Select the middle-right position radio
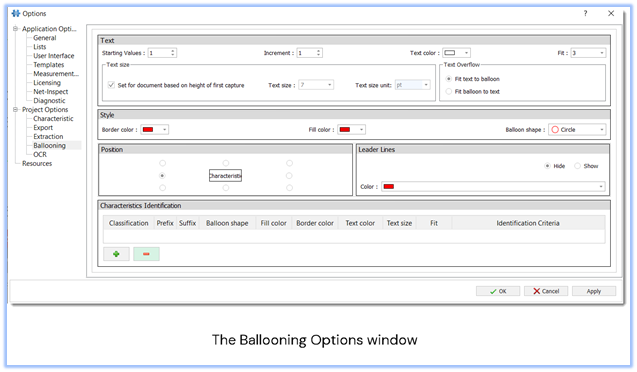The width and height of the screenshot is (637, 372). (x=289, y=175)
